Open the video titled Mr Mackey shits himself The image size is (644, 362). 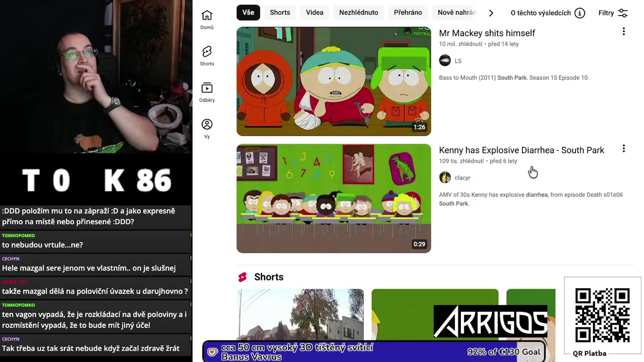pos(487,33)
